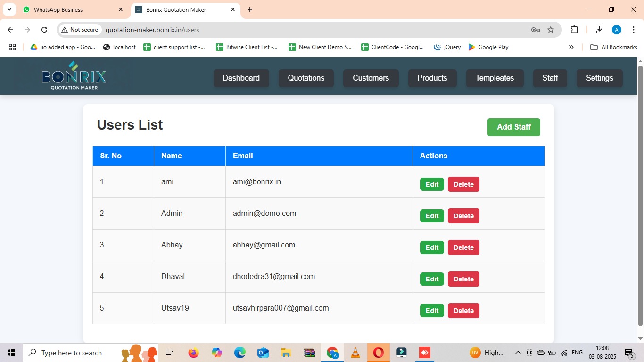The width and height of the screenshot is (644, 362).
Task: Open the Staff menu item
Action: point(550,78)
